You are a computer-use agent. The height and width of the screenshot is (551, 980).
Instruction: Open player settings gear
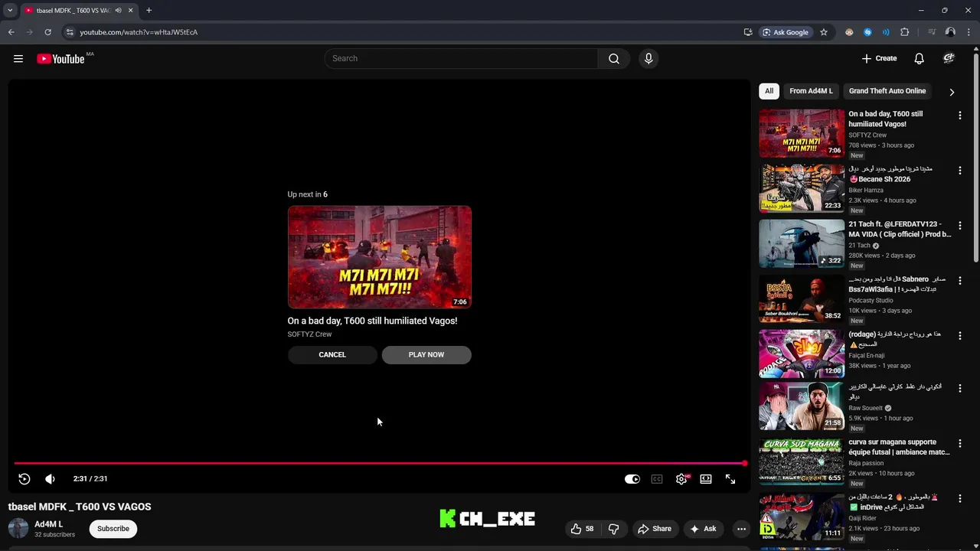pos(681,479)
